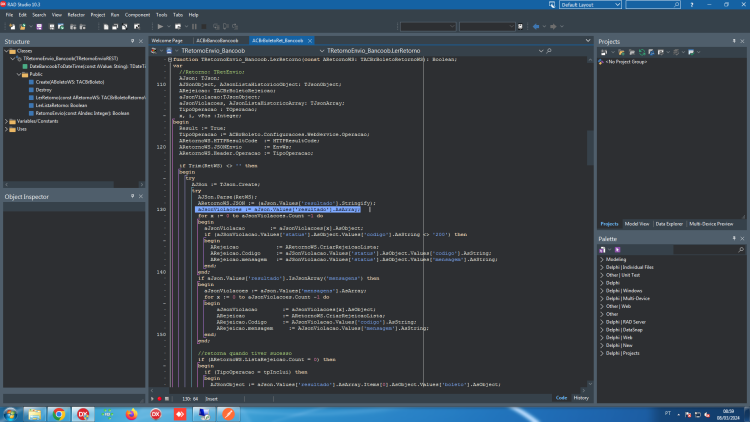Click the green Refresh icon in Projects toolbar
750x422 pixels.
click(x=642, y=52)
